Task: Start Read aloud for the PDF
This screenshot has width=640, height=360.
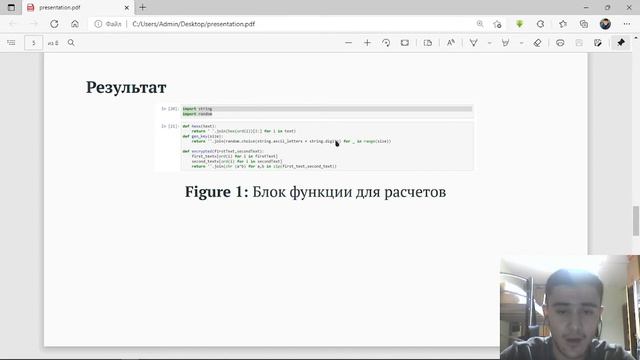Action: click(x=451, y=42)
